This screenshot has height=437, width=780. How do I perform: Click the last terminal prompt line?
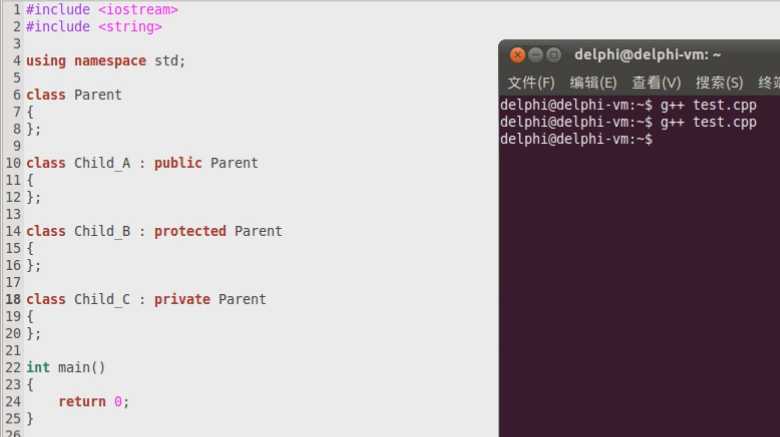(x=576, y=139)
